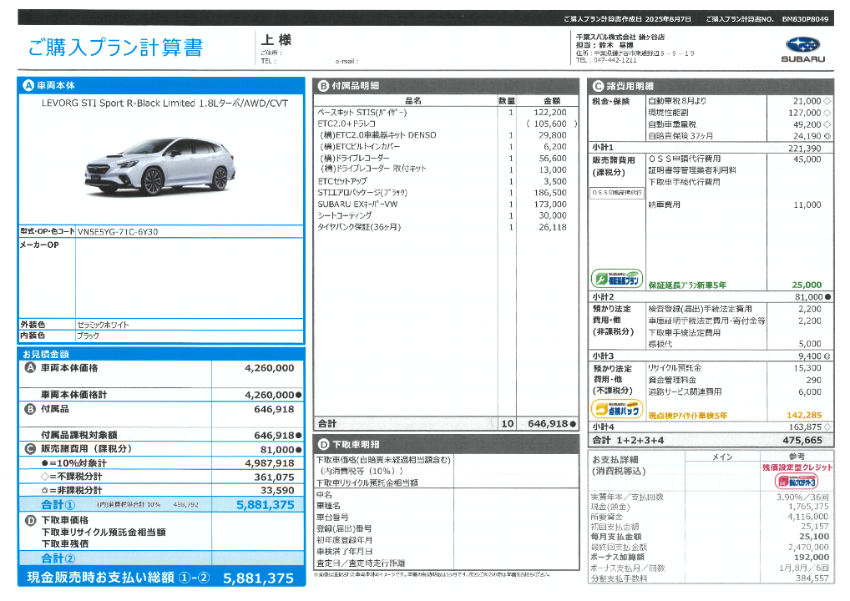Screen dimensions: 850x601
Task: Click the accessory price 122,200
Action: 550,112
